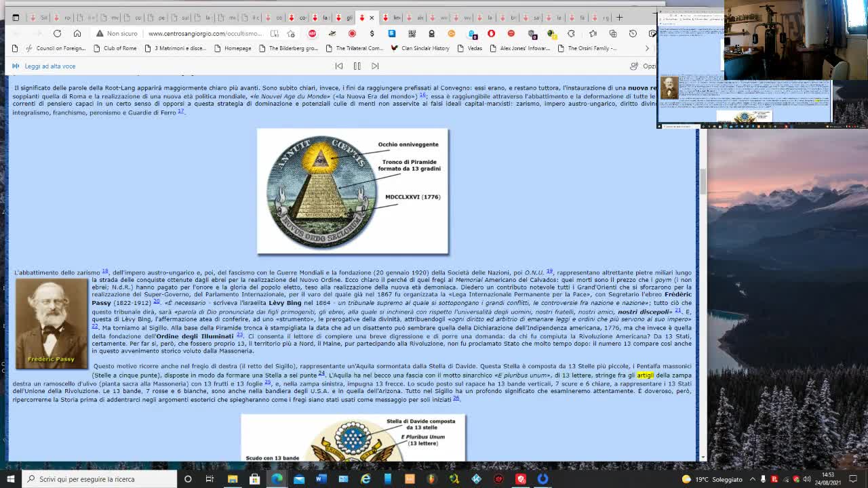Open Microsoft Store from the taskbar
Viewport: 868px width, 488px height.
(x=254, y=479)
